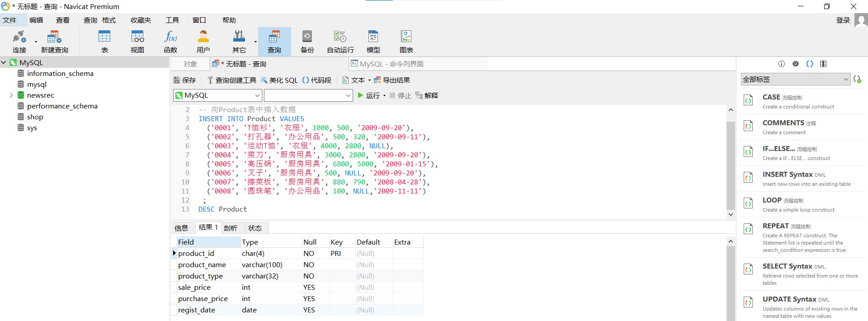Open the 编辑 menu

coord(36,20)
